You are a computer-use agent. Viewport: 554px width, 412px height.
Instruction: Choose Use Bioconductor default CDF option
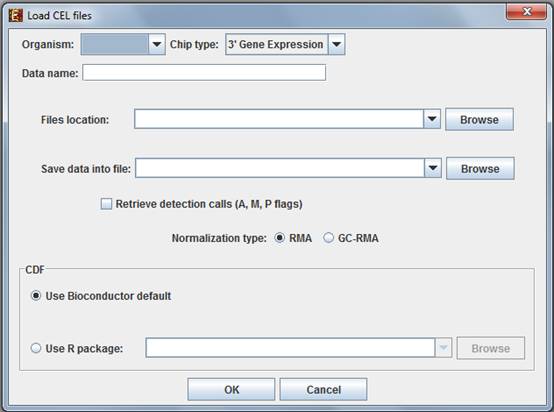[36, 295]
